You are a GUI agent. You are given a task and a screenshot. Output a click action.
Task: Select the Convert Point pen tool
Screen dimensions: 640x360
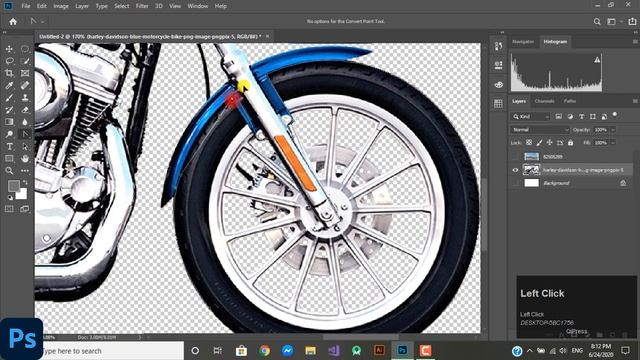click(x=25, y=134)
